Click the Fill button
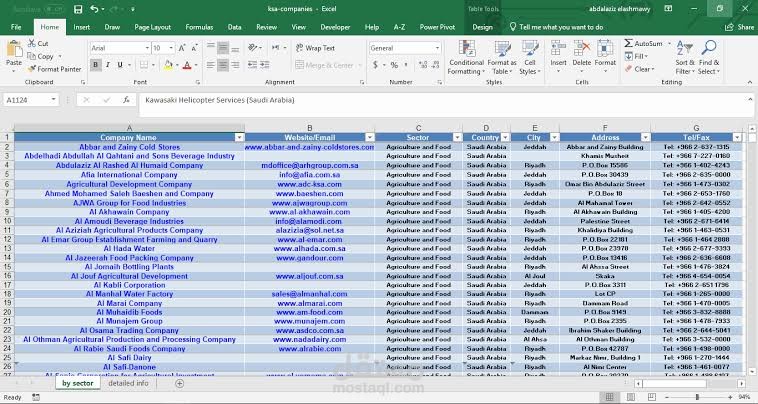 [637, 57]
